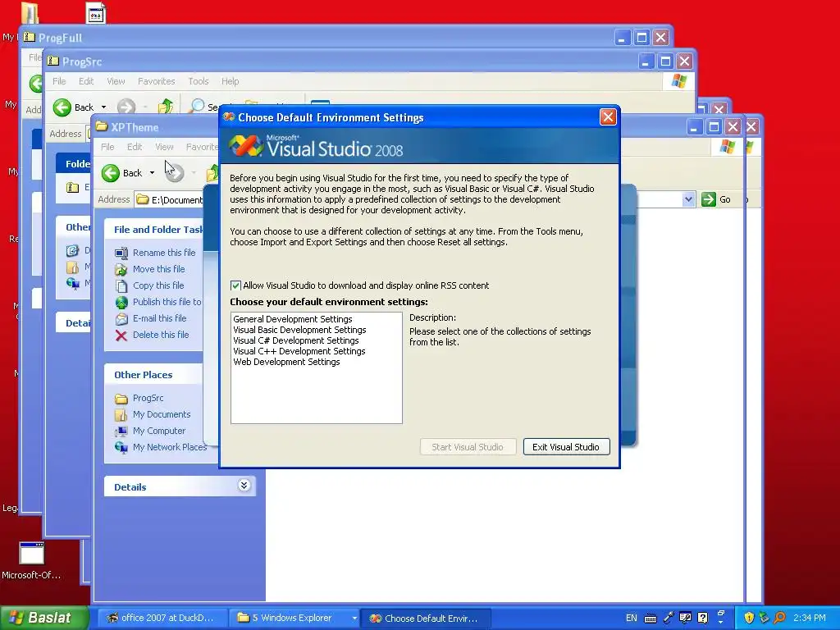Click the Move this file icon
The height and width of the screenshot is (630, 840).
coord(121,269)
